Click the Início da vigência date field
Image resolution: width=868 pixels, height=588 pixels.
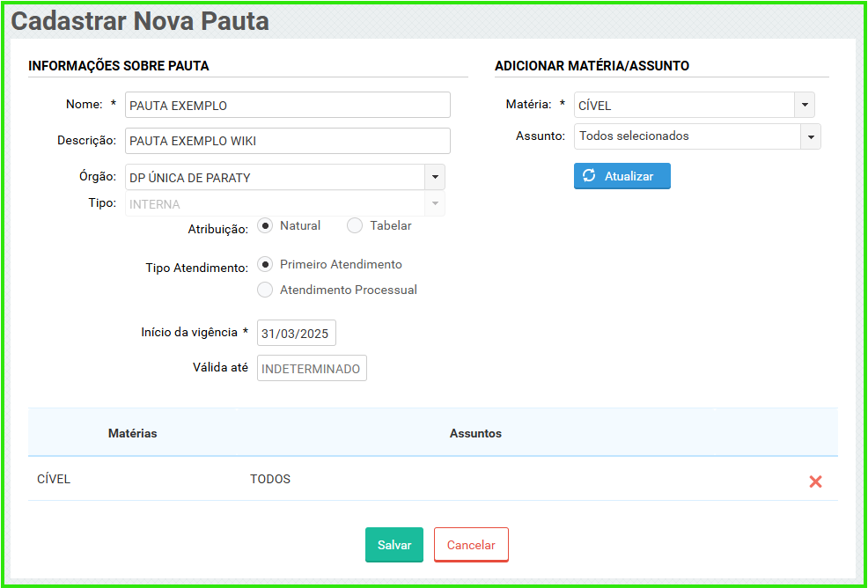pos(297,334)
